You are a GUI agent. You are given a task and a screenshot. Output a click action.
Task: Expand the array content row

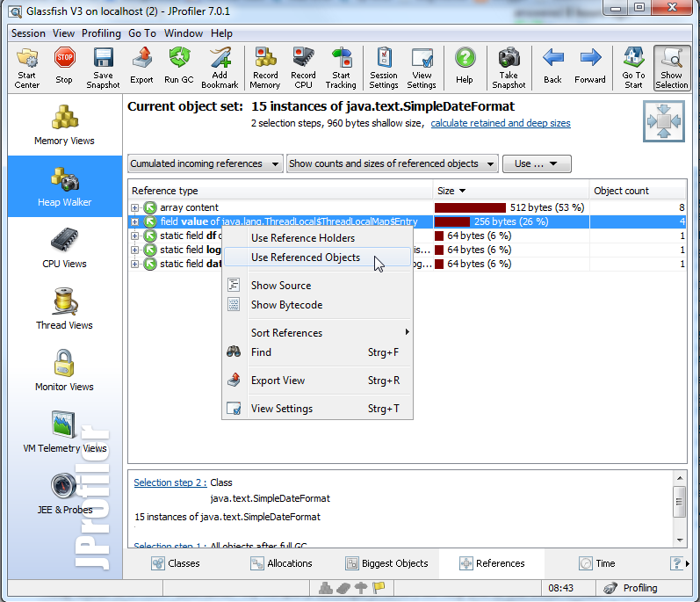[135, 207]
